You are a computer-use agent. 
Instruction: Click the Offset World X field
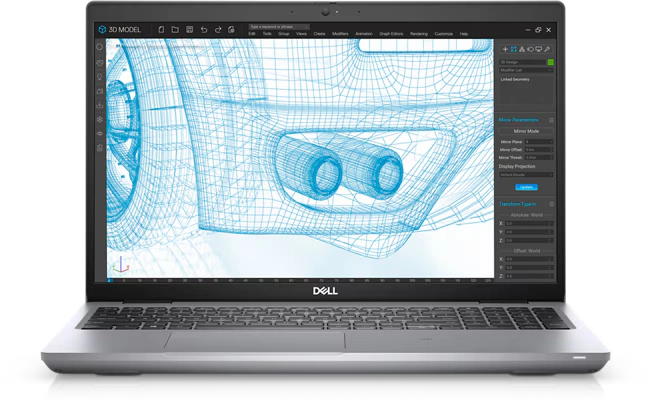pos(529,259)
